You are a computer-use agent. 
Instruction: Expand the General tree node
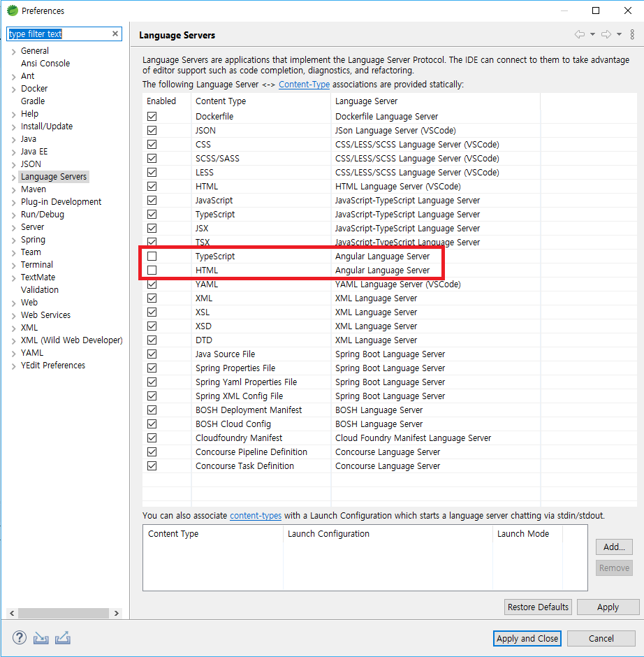point(13,52)
